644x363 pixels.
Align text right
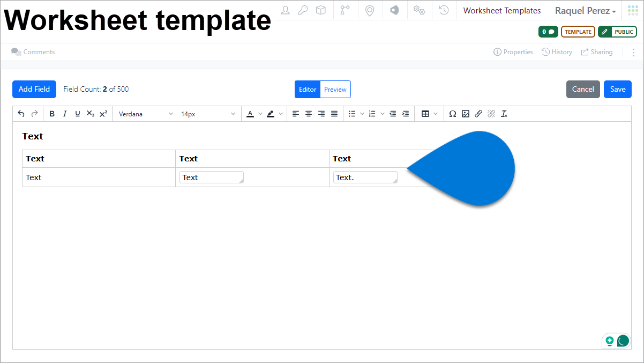click(321, 114)
